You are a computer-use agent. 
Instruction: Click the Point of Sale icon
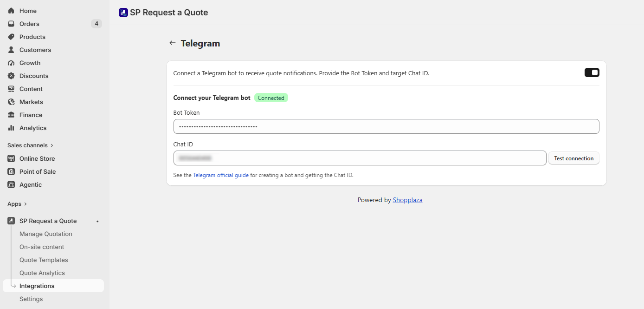tap(11, 171)
